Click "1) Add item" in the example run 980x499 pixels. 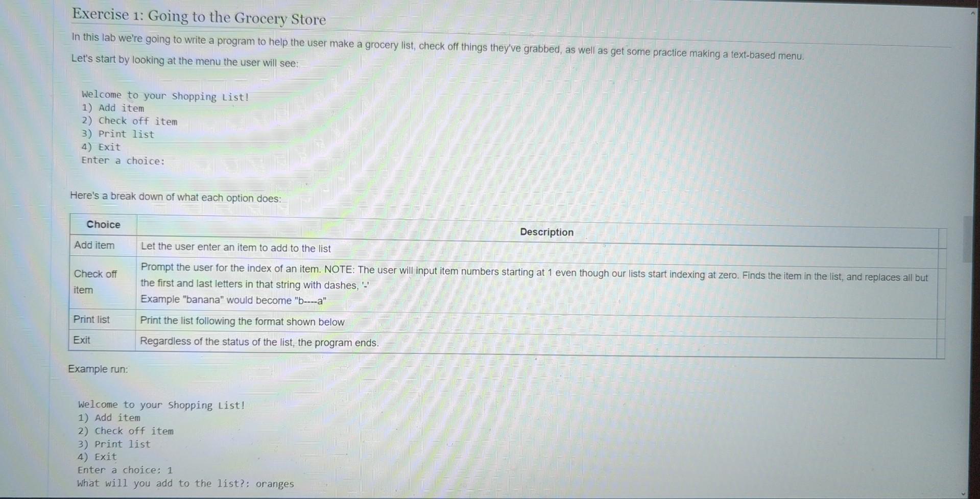pyautogui.click(x=109, y=418)
